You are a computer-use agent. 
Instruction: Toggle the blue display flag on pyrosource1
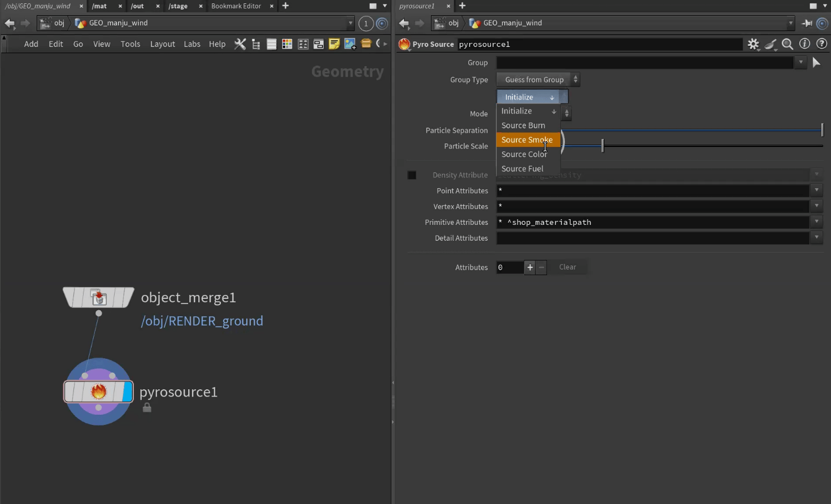coord(127,392)
